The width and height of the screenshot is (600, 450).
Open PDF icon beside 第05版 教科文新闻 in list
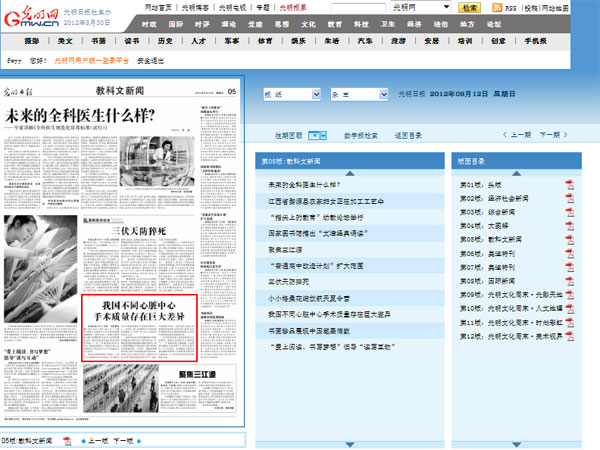point(568,241)
